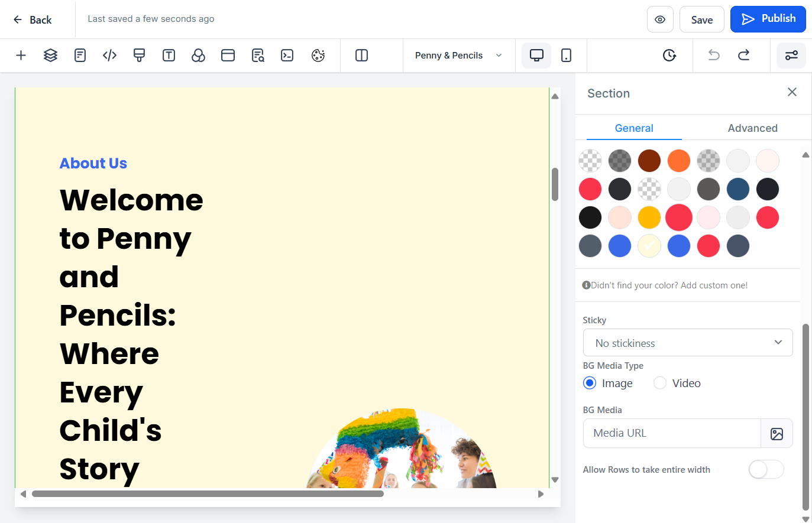Open the BG Media image picker
Screen dimensions: 812x523
click(777, 434)
